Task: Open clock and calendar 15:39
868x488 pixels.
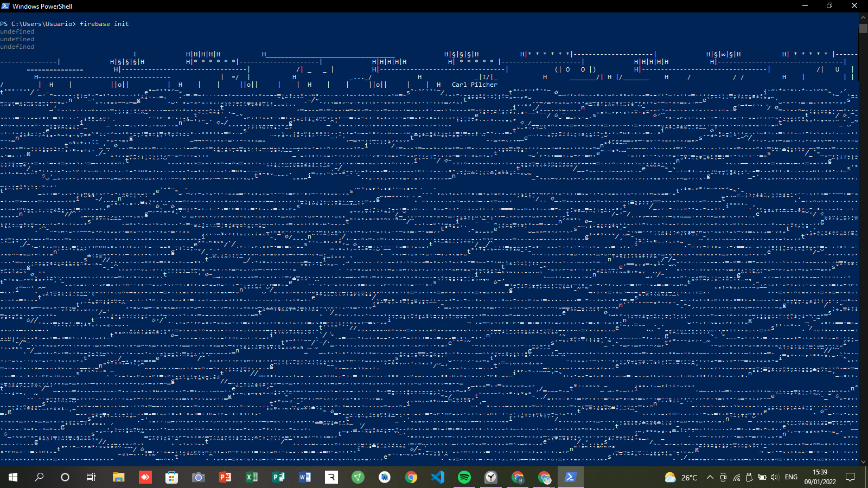Action: coord(820,477)
